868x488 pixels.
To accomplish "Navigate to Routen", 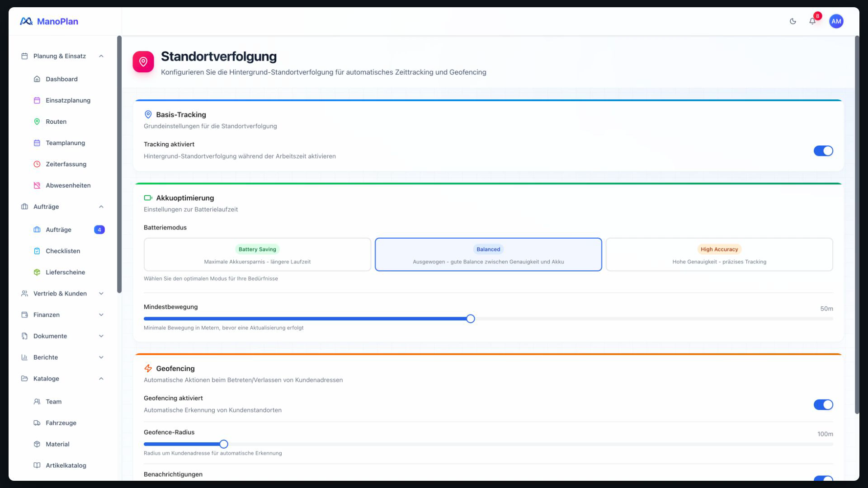I will (68, 122).
